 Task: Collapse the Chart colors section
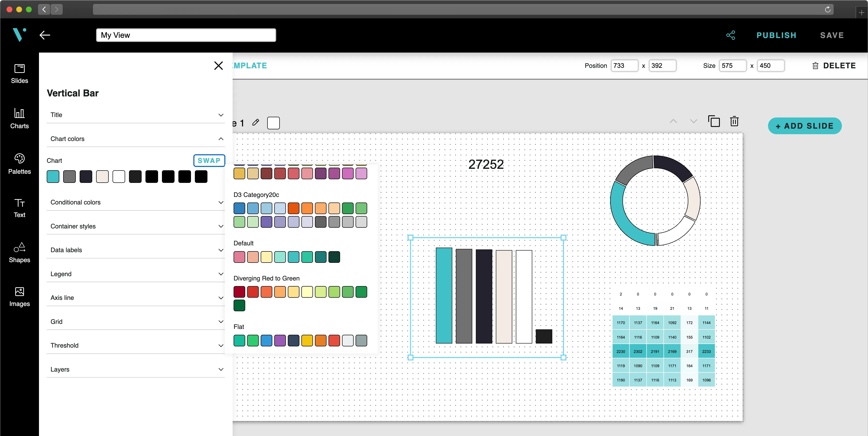(x=221, y=139)
